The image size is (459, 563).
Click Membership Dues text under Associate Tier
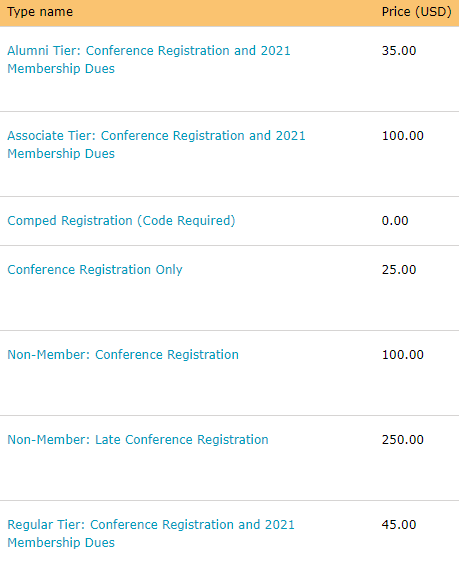[x=61, y=154]
